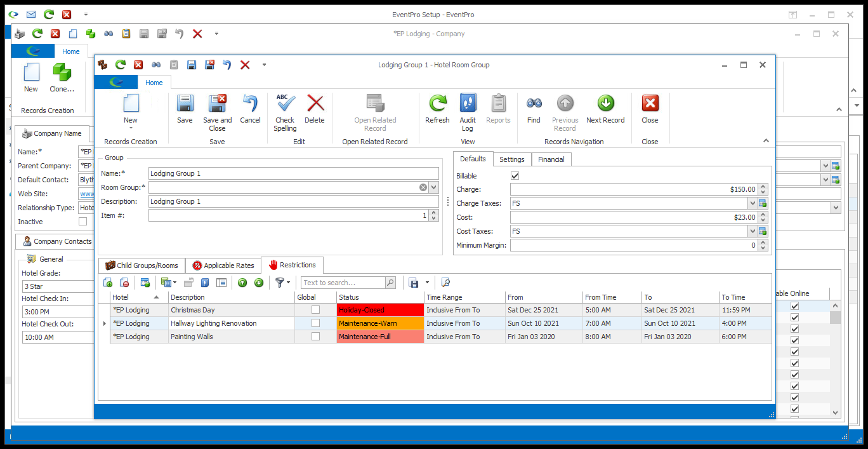Click small floppy Save in Lodging Group quick toolbar

[192, 65]
